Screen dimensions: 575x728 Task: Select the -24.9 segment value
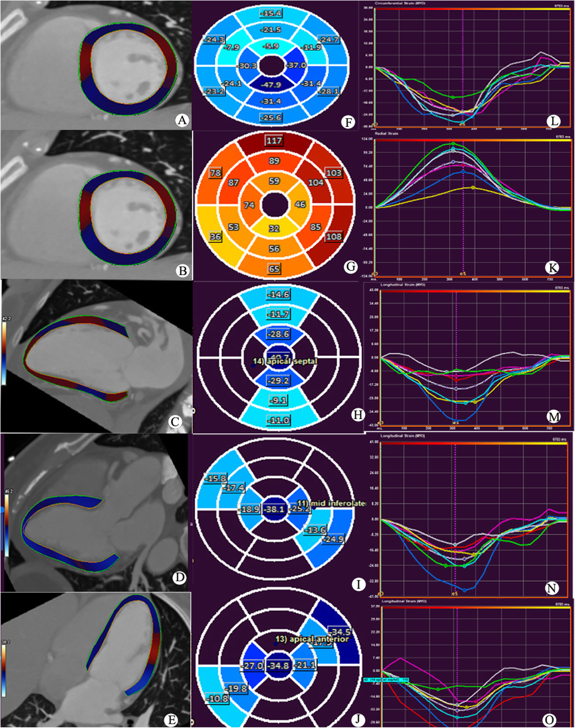click(x=333, y=540)
